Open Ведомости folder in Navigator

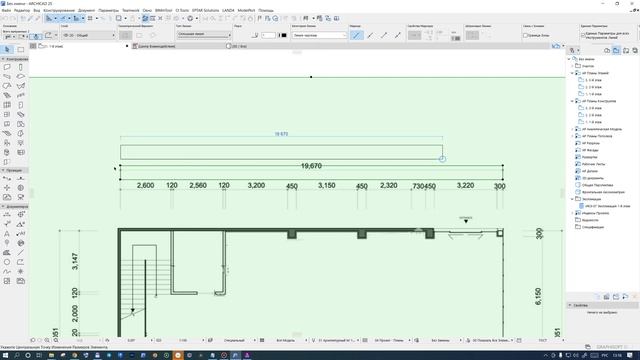[590, 220]
